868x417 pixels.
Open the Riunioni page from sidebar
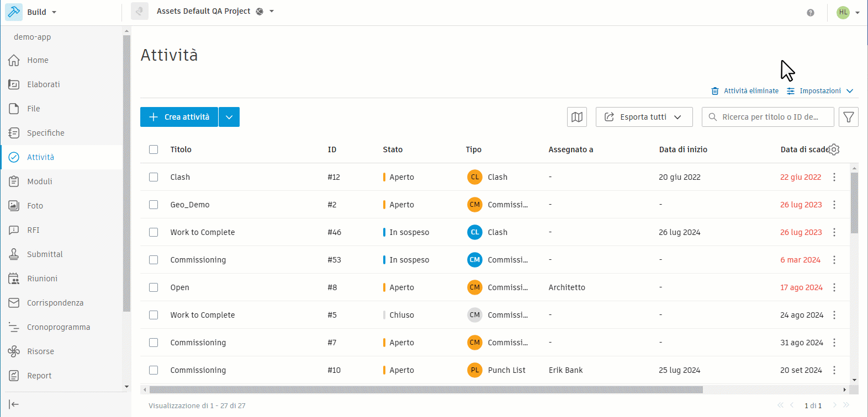click(x=61, y=279)
